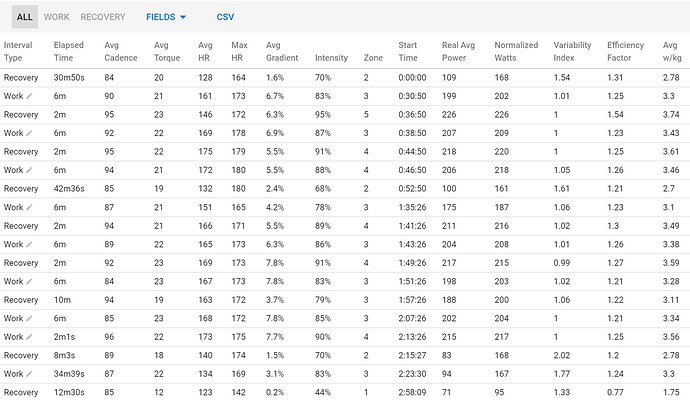Switch to the WORK filter tab
This screenshot has height=405, width=690.
56,17
